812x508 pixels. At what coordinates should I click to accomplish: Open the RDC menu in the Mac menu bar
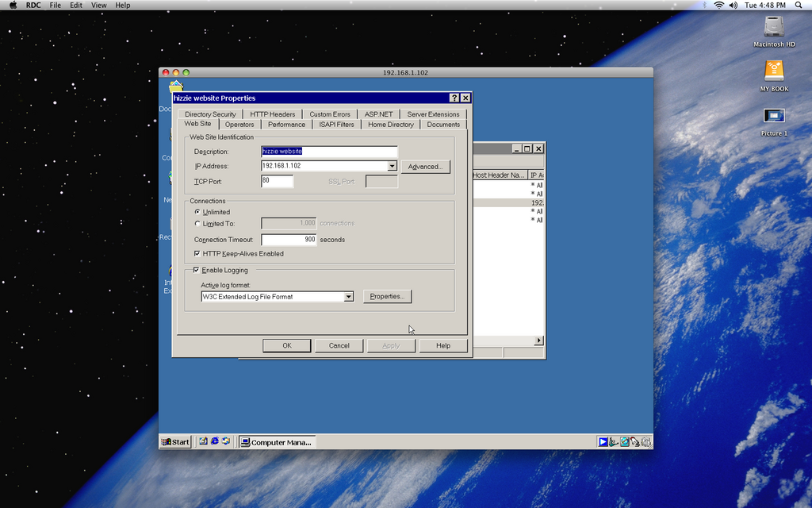pos(33,6)
